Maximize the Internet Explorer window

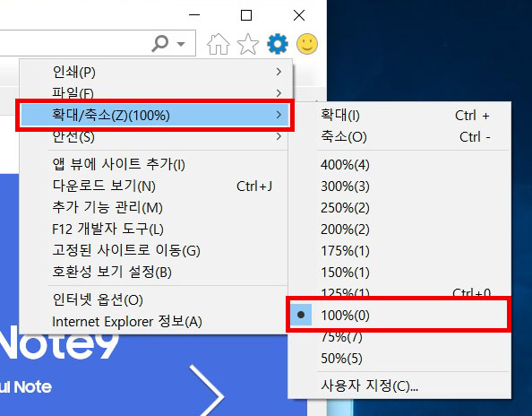point(246,15)
